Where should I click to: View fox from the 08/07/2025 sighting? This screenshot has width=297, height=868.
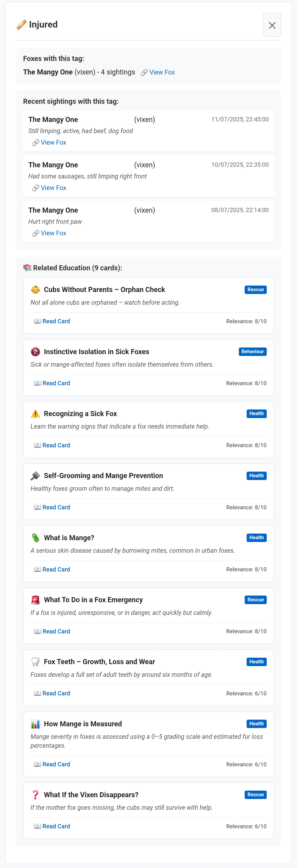point(53,233)
